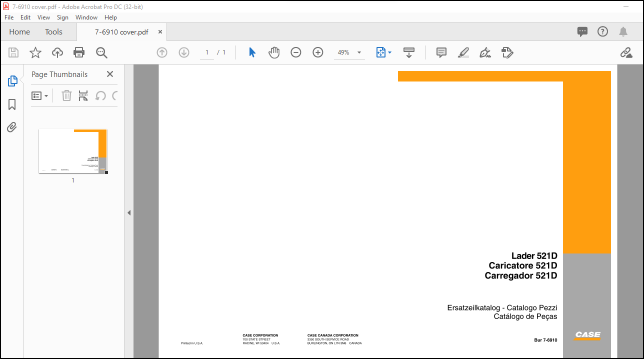
Task: Go to the next page (down arrow)
Action: click(184, 52)
